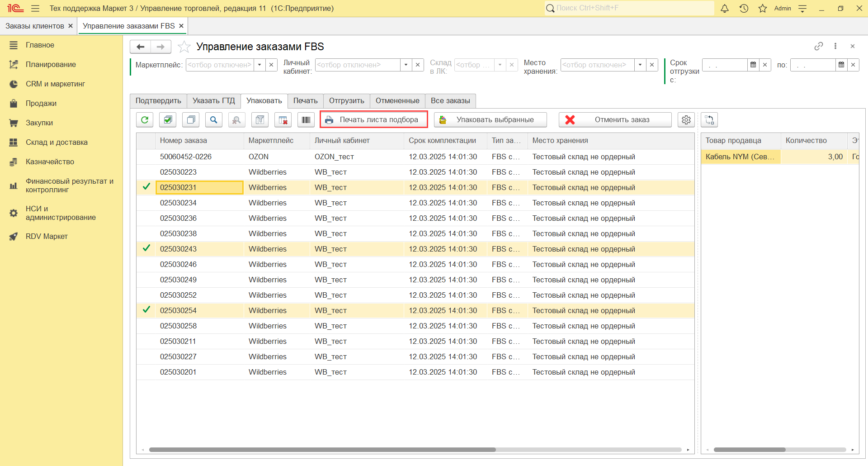This screenshot has width=868, height=466.
Task: Select order row 50060452-0226
Action: (415, 157)
